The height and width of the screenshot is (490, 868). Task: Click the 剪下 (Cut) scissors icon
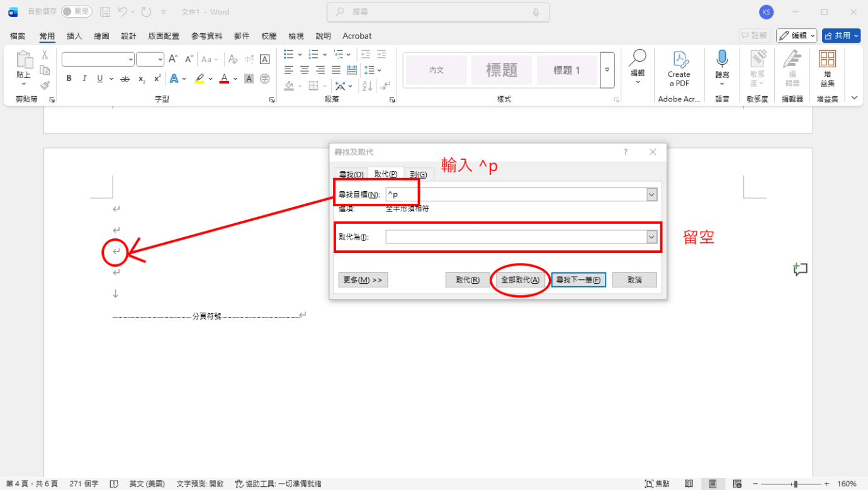tap(45, 55)
